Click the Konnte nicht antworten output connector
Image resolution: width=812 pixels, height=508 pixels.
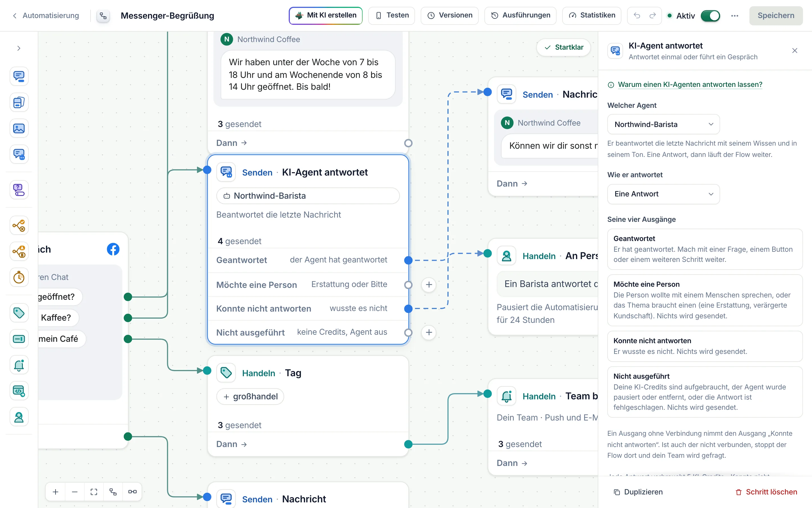click(408, 309)
